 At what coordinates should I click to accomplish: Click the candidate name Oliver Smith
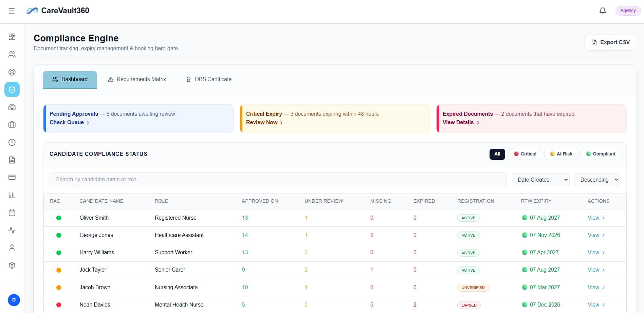click(x=94, y=218)
